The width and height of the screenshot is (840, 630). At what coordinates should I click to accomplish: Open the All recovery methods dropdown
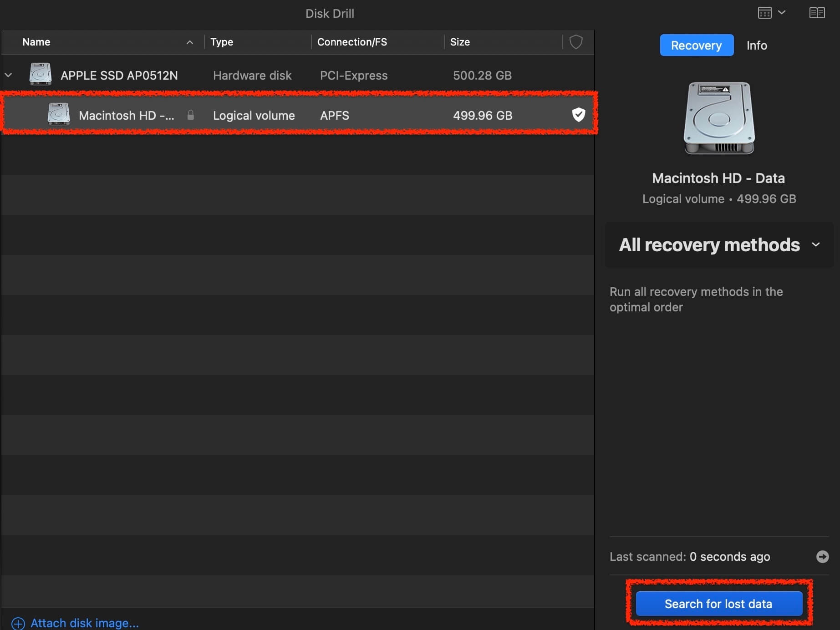[719, 245]
